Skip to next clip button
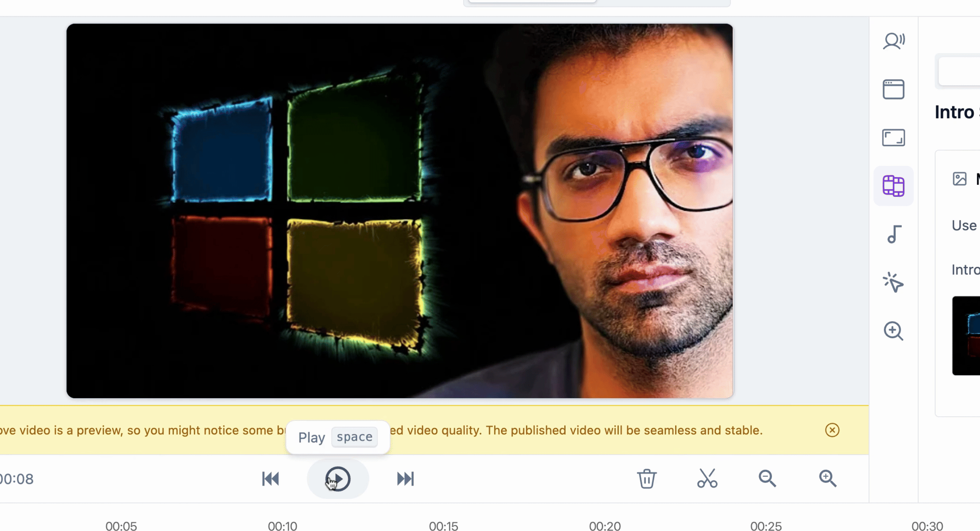The width and height of the screenshot is (980, 531). (x=405, y=479)
